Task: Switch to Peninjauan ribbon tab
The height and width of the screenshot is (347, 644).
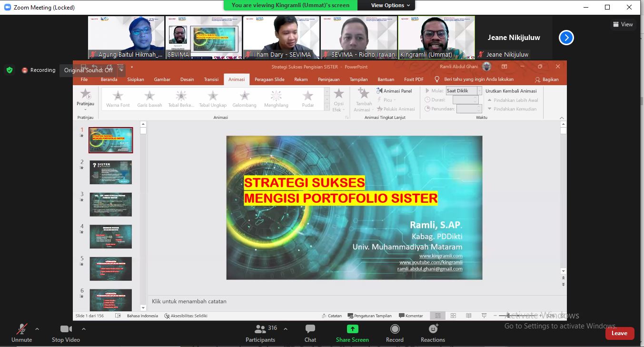Action: [329, 79]
